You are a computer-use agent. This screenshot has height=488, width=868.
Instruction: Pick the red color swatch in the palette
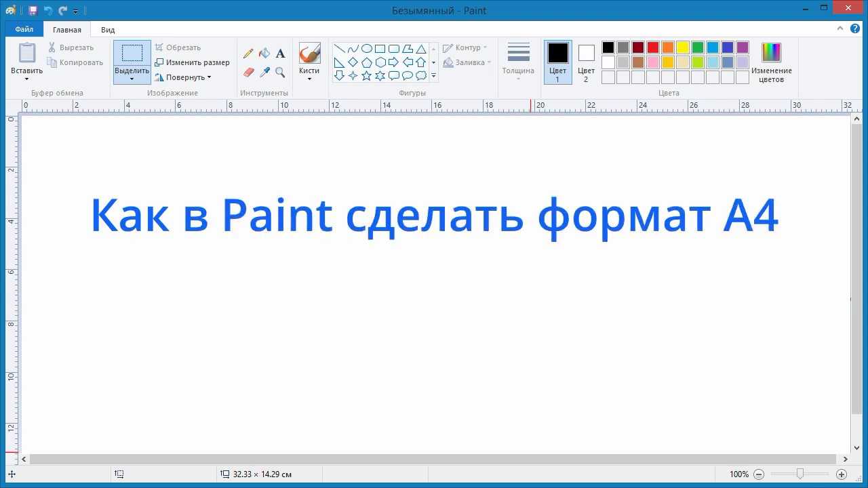[653, 47]
